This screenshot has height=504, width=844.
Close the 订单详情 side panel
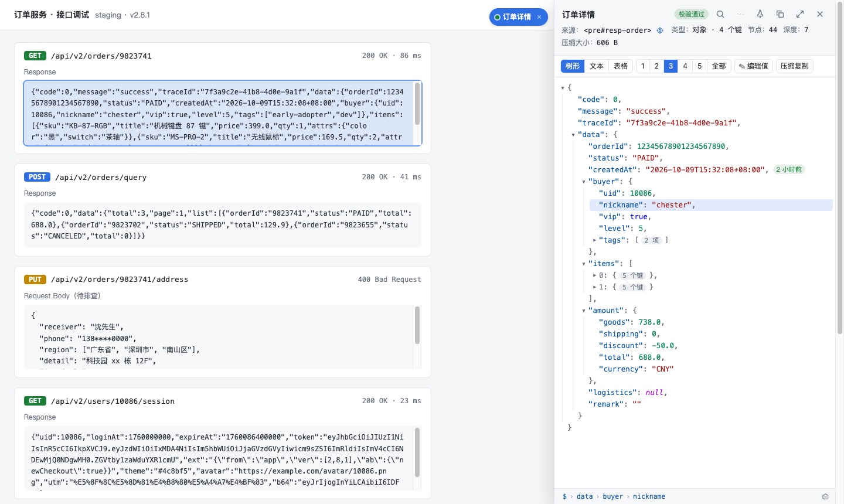[x=820, y=14]
